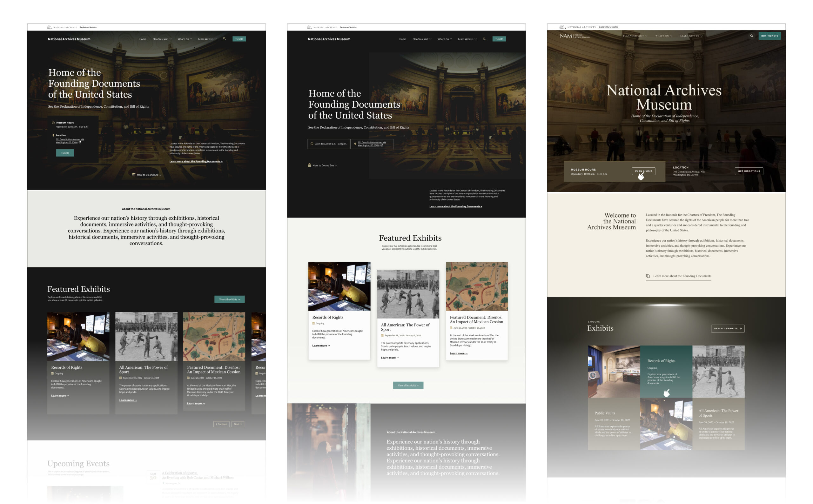Image resolution: width=813 pixels, height=504 pixels.
Task: Open Learn more about the Founding Documents in left mockup
Action: click(196, 162)
